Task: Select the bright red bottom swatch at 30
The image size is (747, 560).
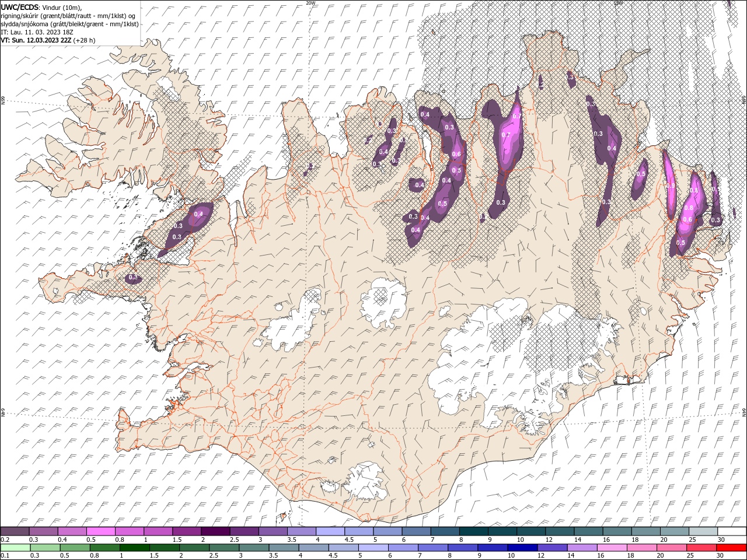Action: pos(731,548)
